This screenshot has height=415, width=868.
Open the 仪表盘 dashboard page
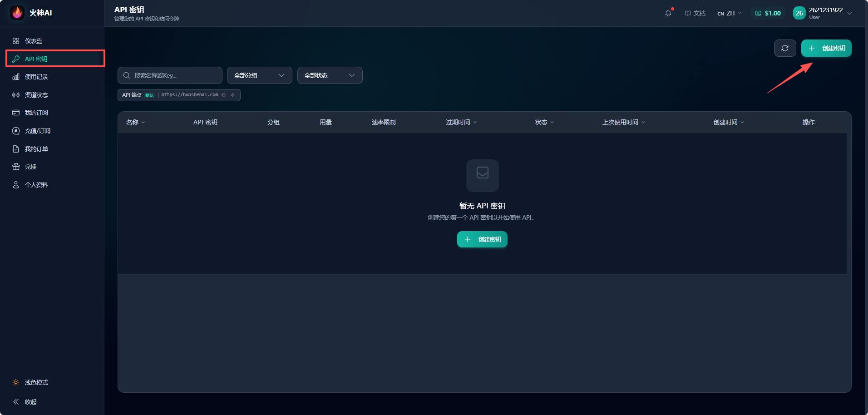pyautogui.click(x=52, y=41)
